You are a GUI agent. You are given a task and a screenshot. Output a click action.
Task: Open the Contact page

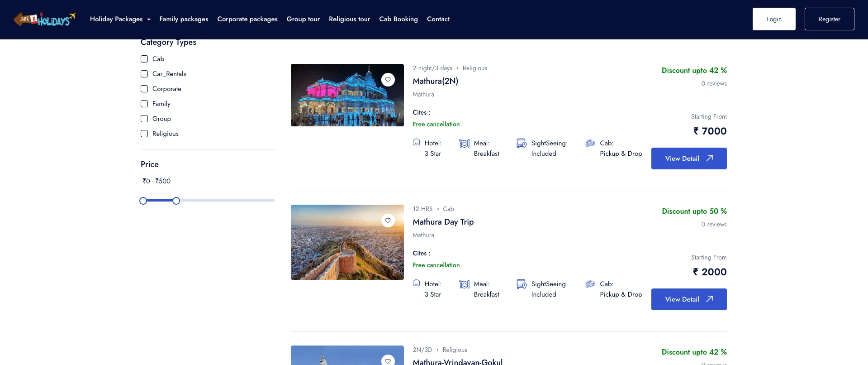(x=438, y=19)
